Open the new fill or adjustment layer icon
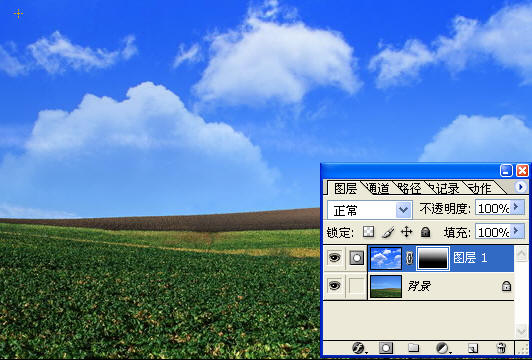This screenshot has height=360, width=532. coord(442,348)
